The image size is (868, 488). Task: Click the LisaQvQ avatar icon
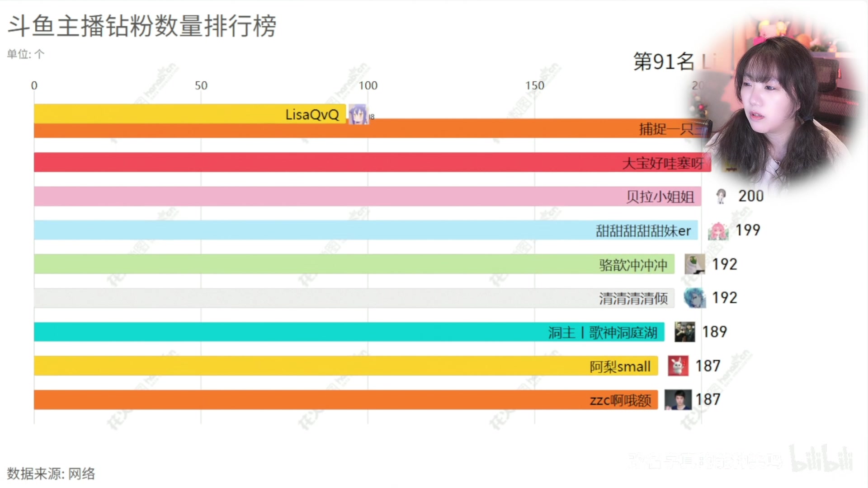point(358,114)
